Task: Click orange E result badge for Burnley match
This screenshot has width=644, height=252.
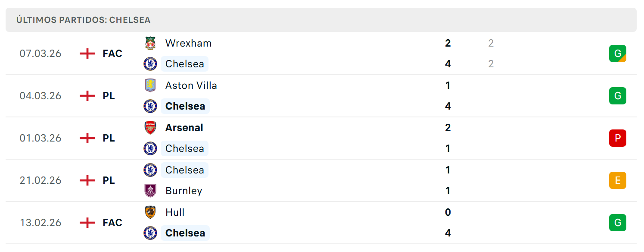Action: click(x=617, y=180)
